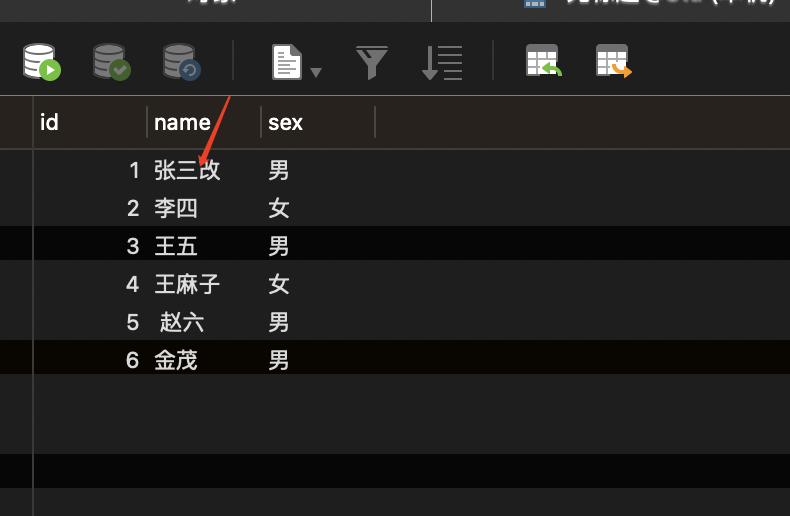The height and width of the screenshot is (516, 790).
Task: Click the import table icon with green arrow
Action: 543,61
